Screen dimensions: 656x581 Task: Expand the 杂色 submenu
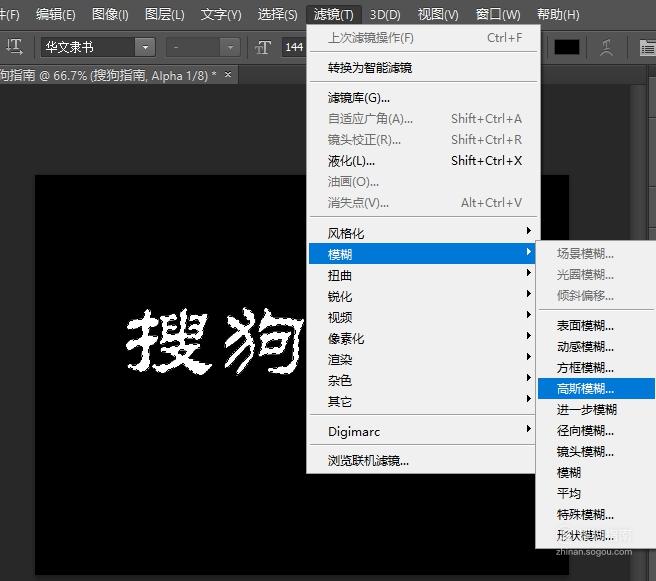(x=422, y=380)
